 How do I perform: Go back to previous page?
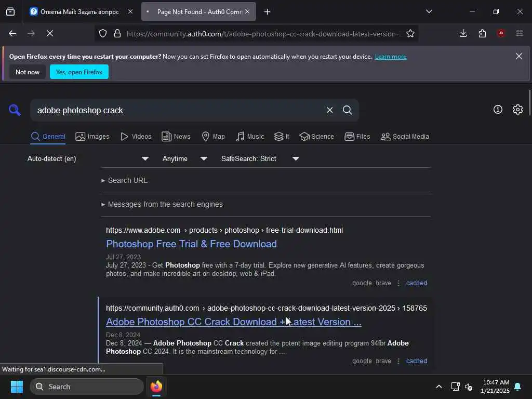tap(12, 33)
